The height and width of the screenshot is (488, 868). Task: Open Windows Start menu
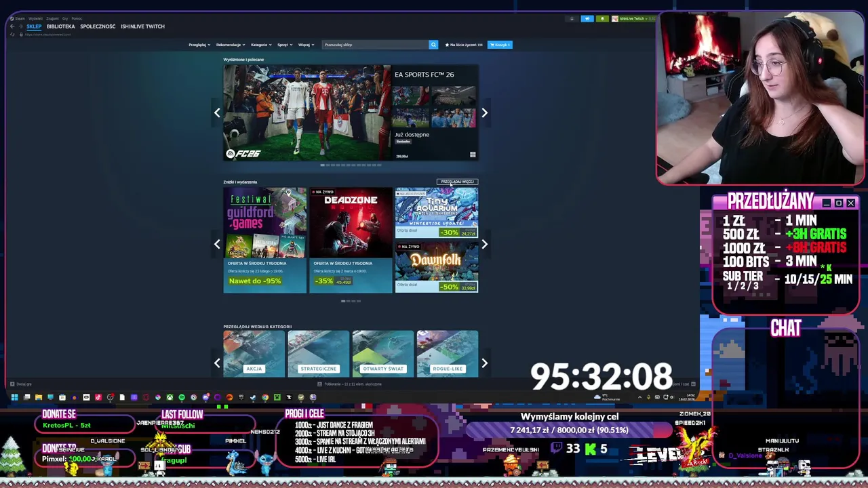14,397
